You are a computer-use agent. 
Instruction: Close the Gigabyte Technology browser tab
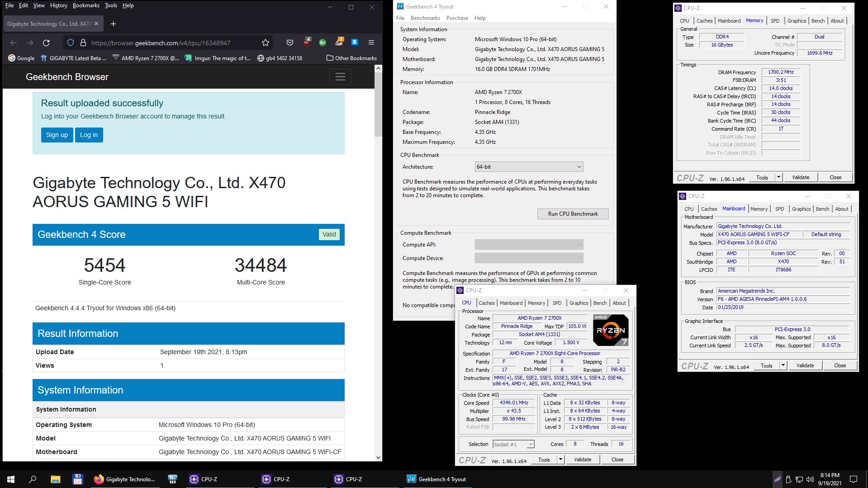(x=96, y=24)
